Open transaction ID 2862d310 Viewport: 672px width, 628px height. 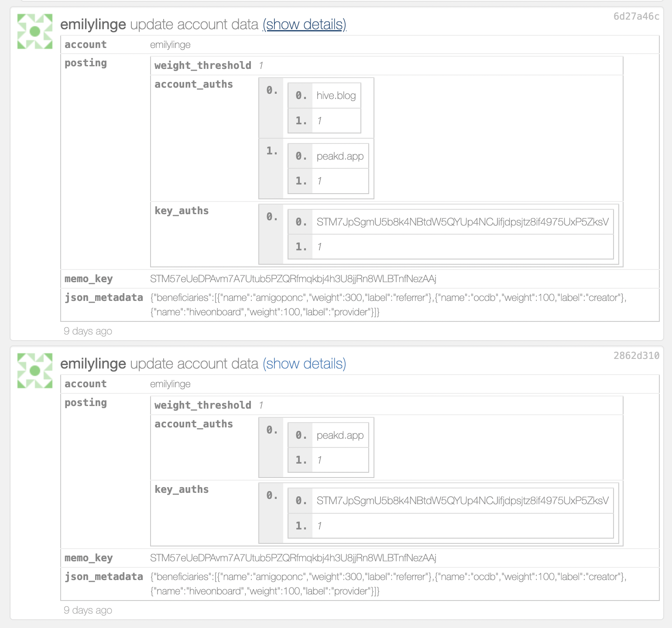636,355
